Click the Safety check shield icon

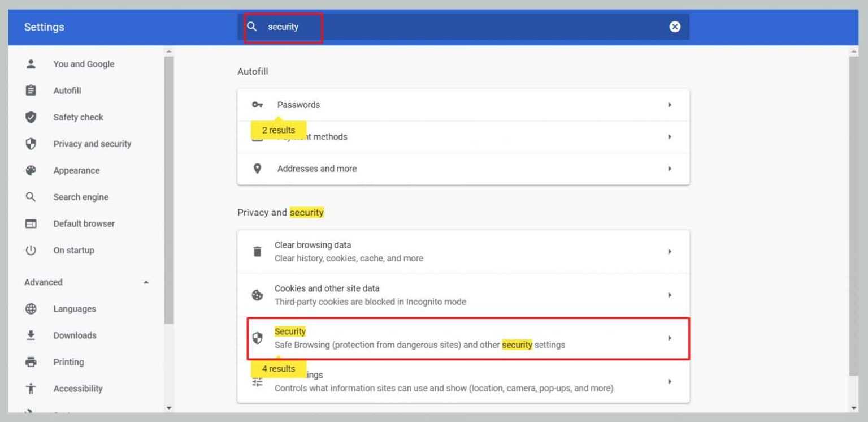(x=31, y=117)
